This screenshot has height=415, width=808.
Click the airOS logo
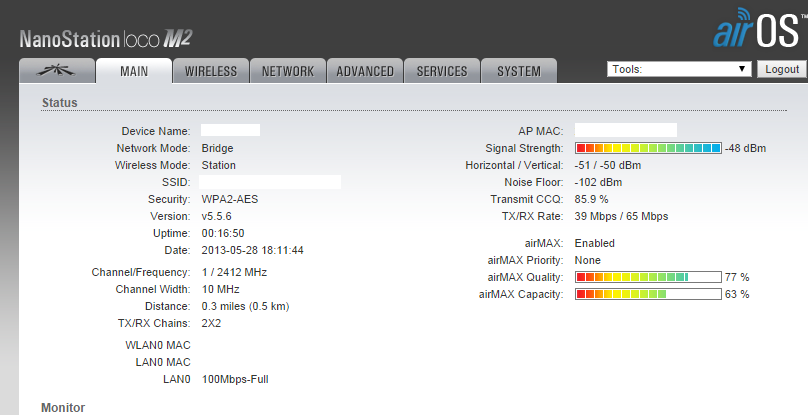click(757, 30)
